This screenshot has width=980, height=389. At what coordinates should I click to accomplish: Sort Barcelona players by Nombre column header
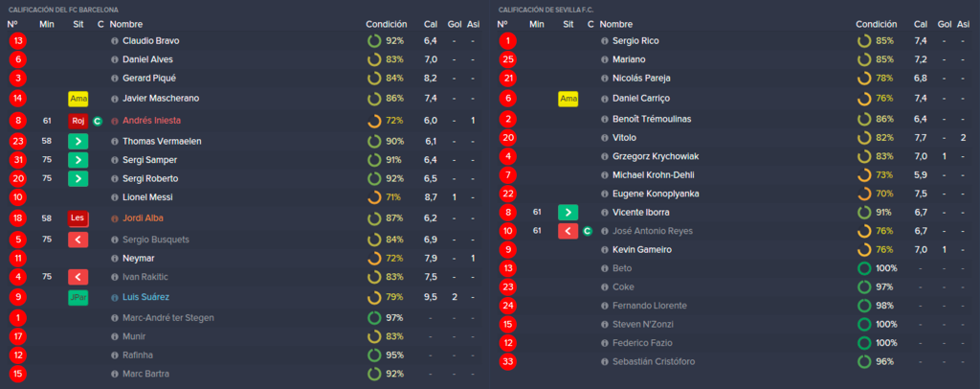pyautogui.click(x=126, y=24)
